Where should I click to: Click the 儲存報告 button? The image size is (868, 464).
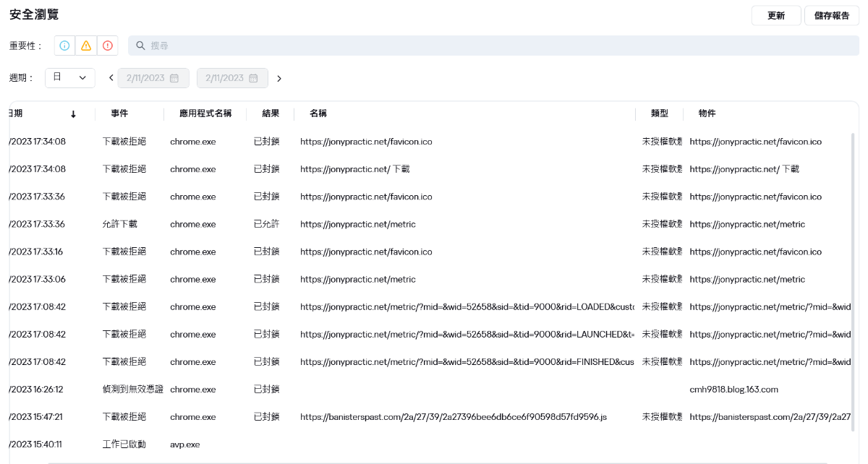[832, 16]
